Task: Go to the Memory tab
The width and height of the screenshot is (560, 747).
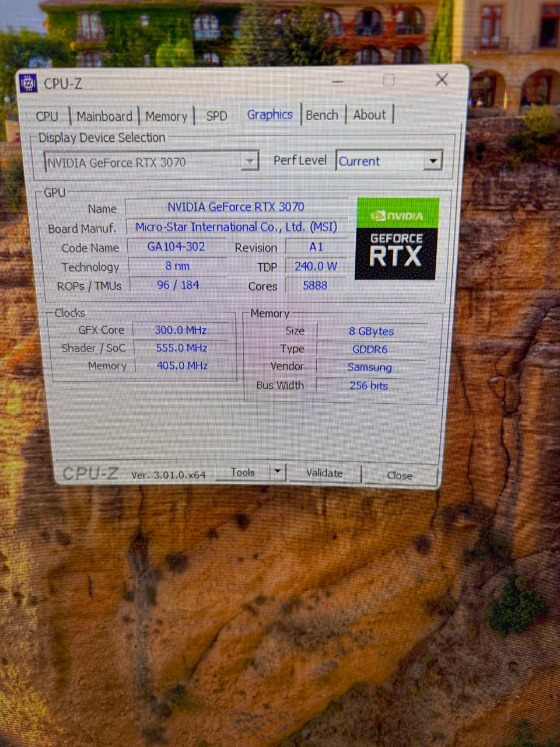Action: [166, 116]
